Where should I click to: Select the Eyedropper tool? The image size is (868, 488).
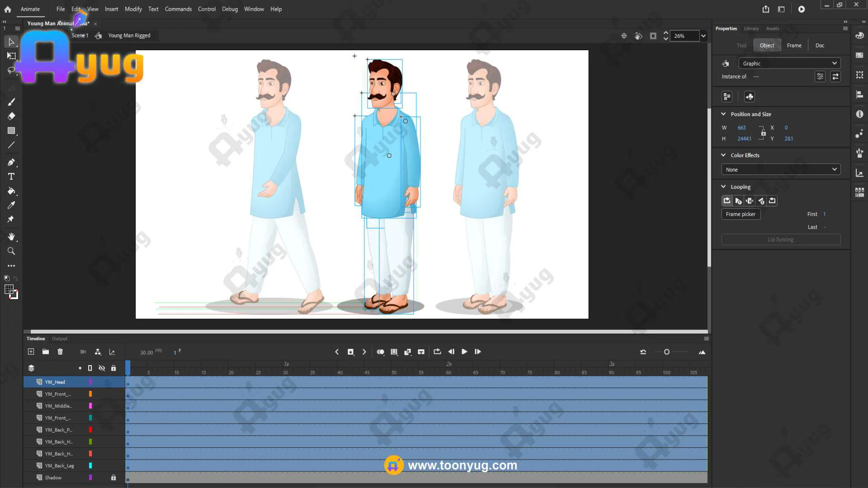point(11,205)
